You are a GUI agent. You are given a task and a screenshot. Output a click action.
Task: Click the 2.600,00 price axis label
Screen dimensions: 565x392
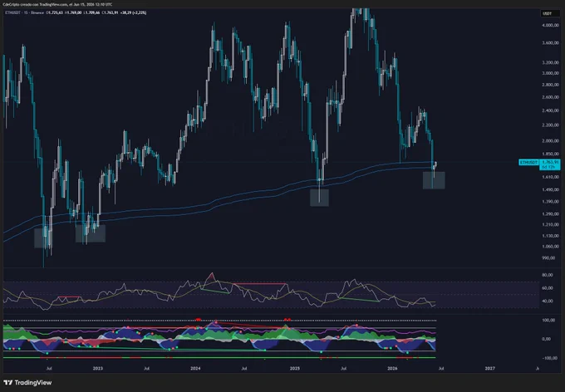[x=550, y=97]
